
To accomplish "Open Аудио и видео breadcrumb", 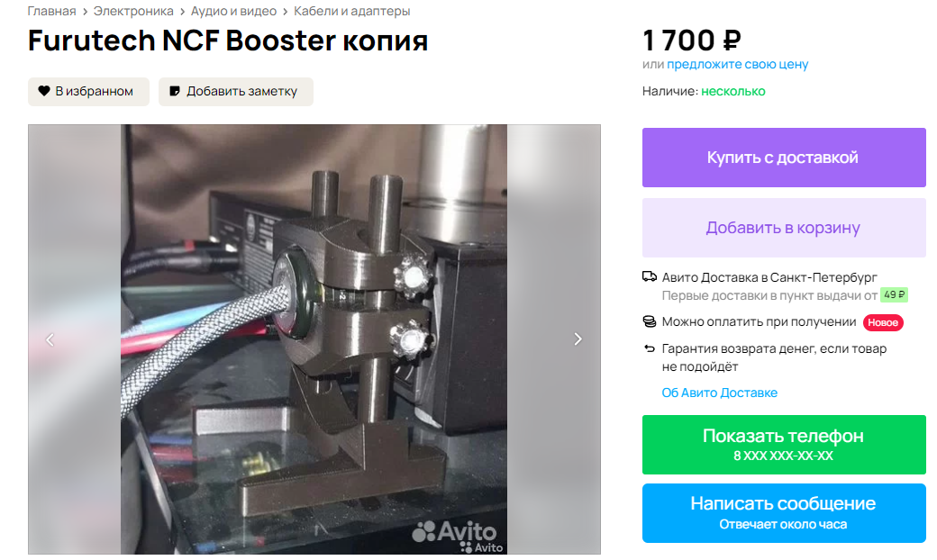I will [233, 12].
